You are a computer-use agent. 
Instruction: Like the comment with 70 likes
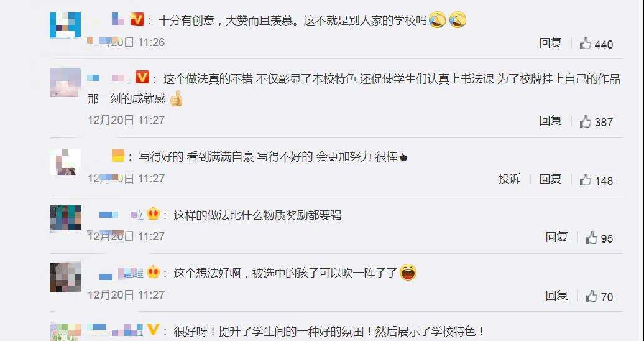click(x=591, y=296)
